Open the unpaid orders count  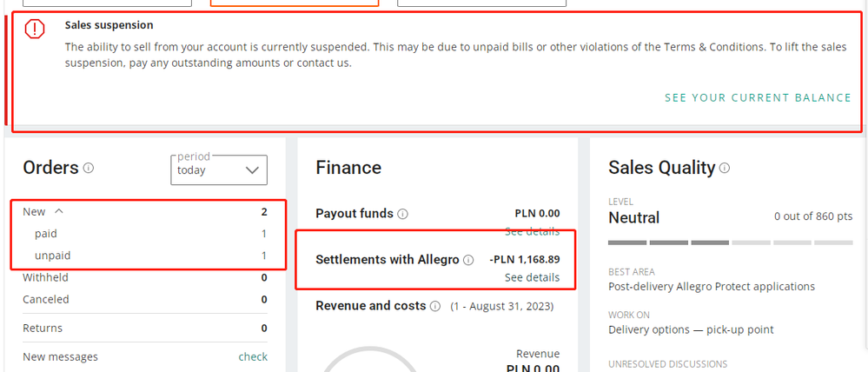point(264,256)
